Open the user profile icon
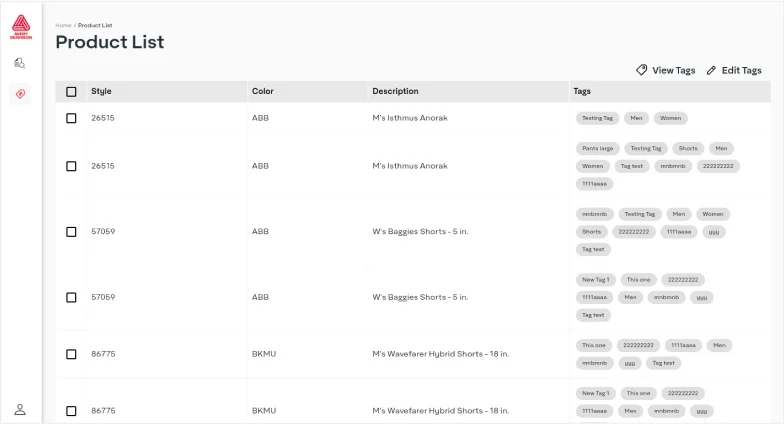Image resolution: width=784 pixels, height=424 pixels. point(20,409)
